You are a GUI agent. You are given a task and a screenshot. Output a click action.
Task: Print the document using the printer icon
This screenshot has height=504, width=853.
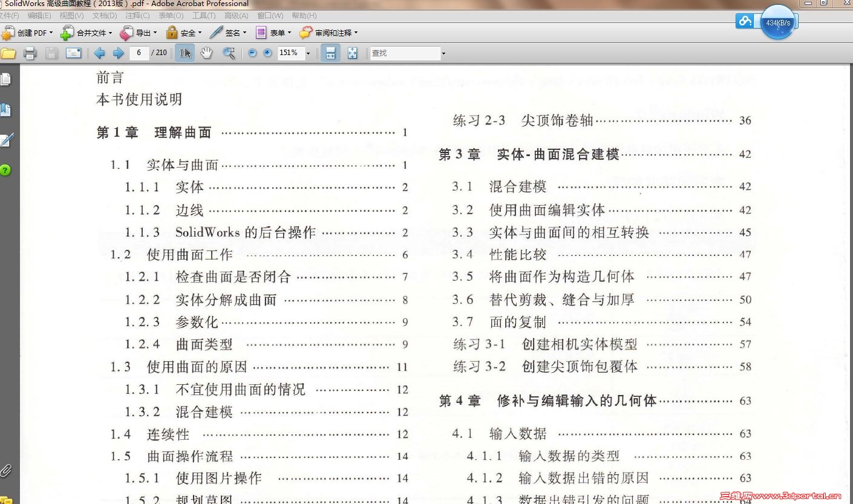(x=30, y=53)
